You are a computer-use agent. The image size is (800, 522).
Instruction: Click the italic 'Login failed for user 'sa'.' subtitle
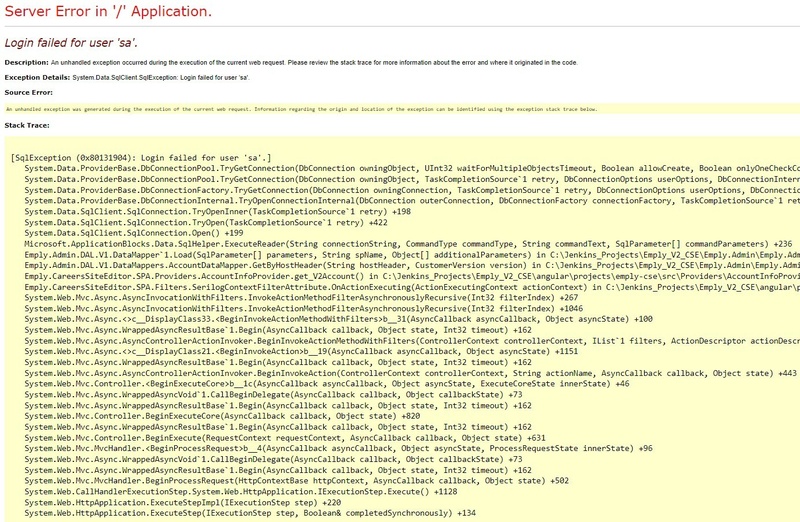pos(71,43)
